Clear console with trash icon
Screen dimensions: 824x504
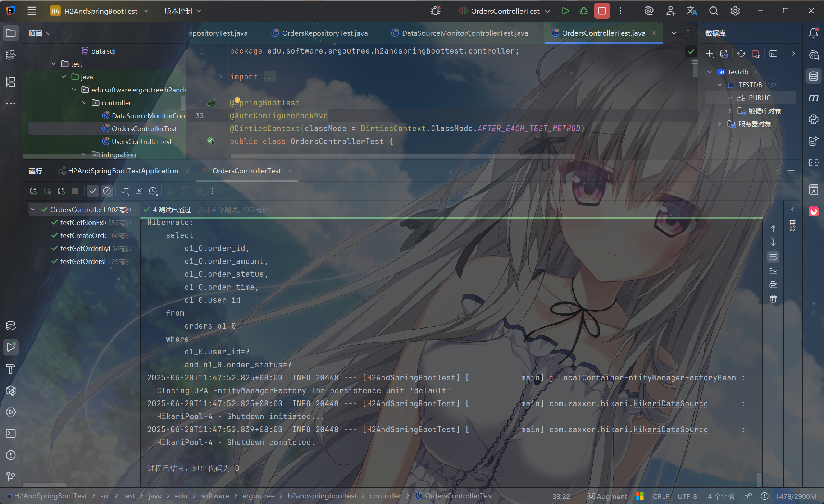click(x=773, y=299)
